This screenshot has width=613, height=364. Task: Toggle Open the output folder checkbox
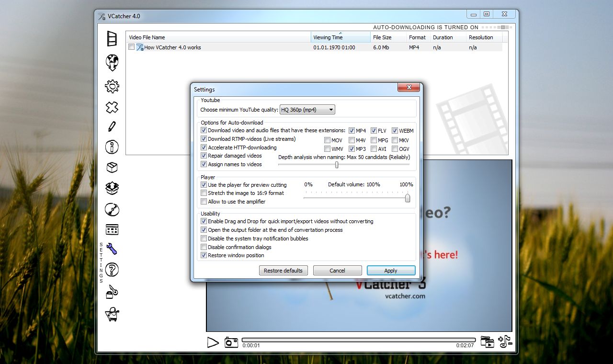[204, 230]
